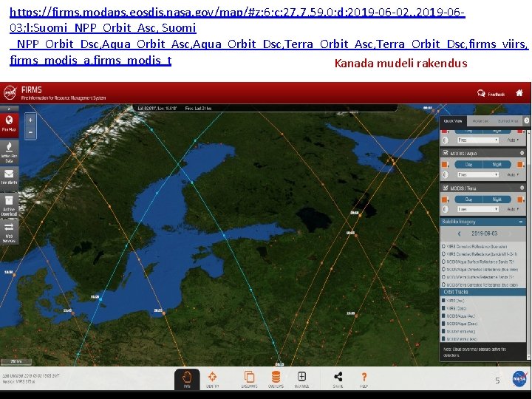Open the VIIRS Fires type dropdown
This screenshot has height=399, width=532.
pyautogui.click(x=478, y=140)
